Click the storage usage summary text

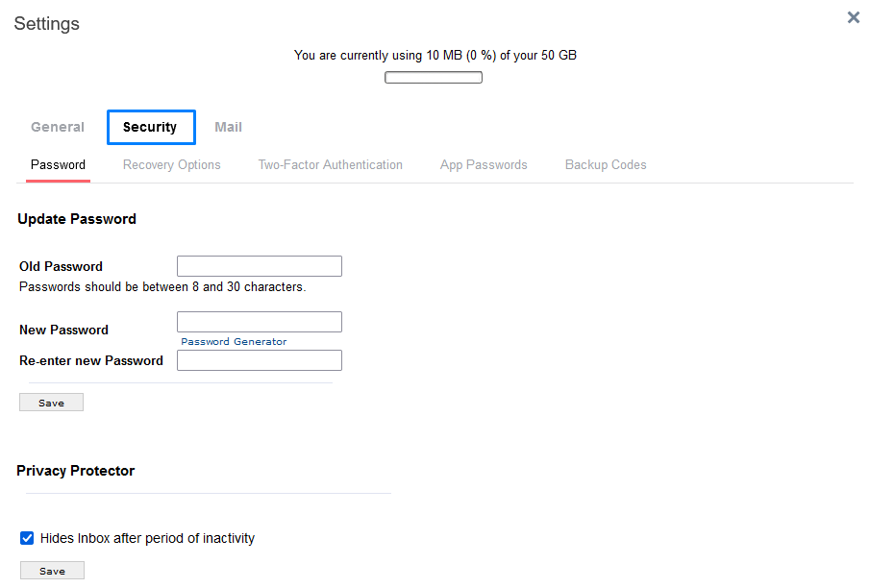tap(435, 55)
